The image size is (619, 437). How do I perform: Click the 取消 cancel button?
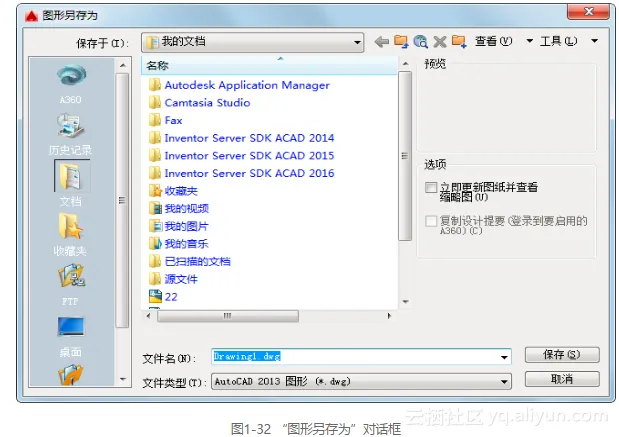click(x=562, y=379)
